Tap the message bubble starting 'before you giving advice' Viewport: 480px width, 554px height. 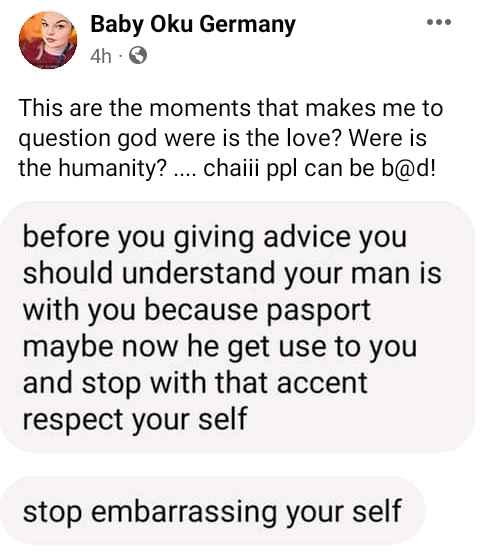237,327
